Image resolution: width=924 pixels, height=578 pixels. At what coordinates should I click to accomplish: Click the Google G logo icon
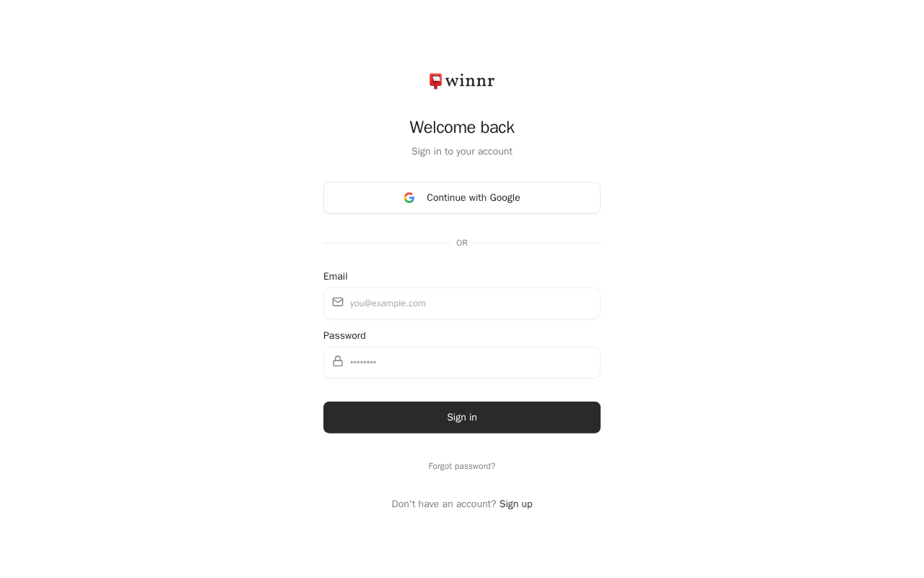click(x=409, y=198)
